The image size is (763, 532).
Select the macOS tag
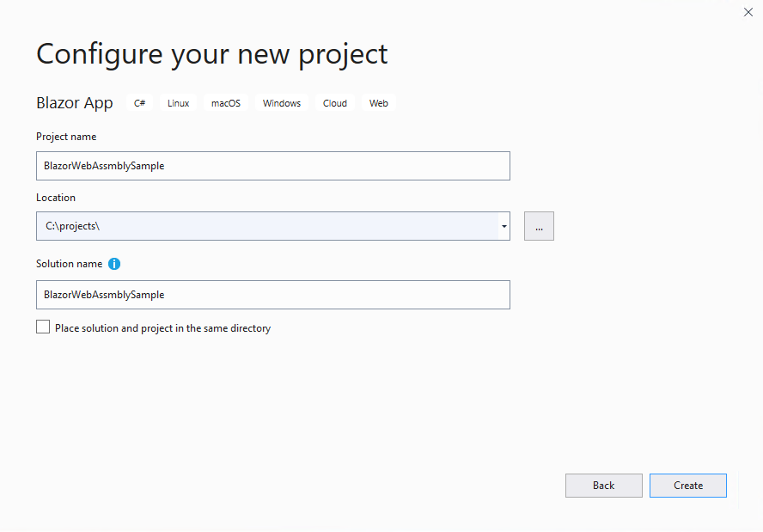point(226,103)
